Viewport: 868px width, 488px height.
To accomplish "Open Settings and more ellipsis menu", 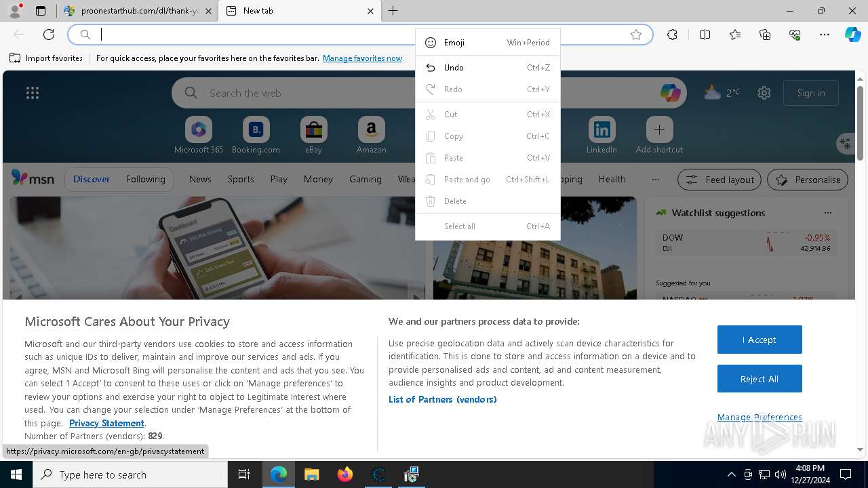I will coord(825,35).
